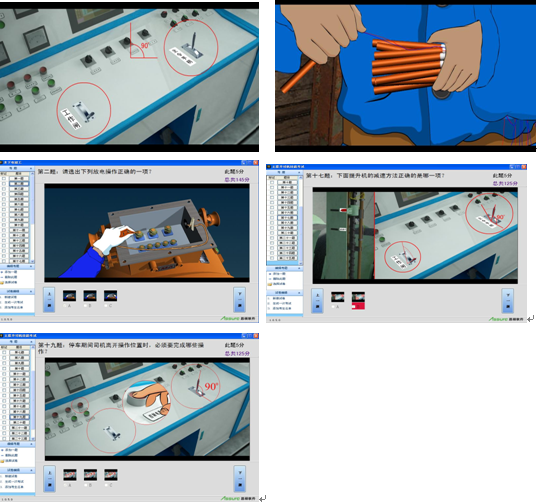Collapse bottom panel header in question nineteen sidebar
Viewport: 537px width, 502px height.
[x=17, y=470]
